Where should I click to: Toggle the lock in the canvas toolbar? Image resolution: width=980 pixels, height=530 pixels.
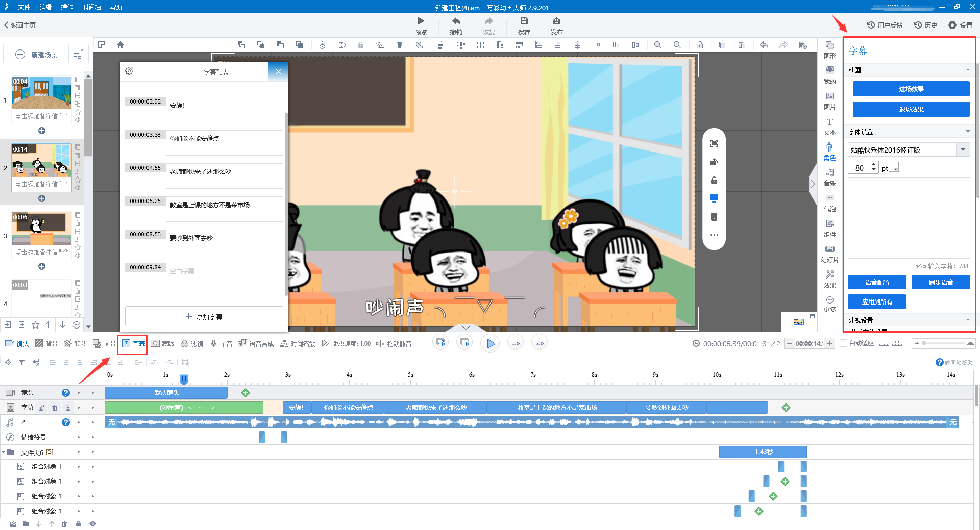700,45
